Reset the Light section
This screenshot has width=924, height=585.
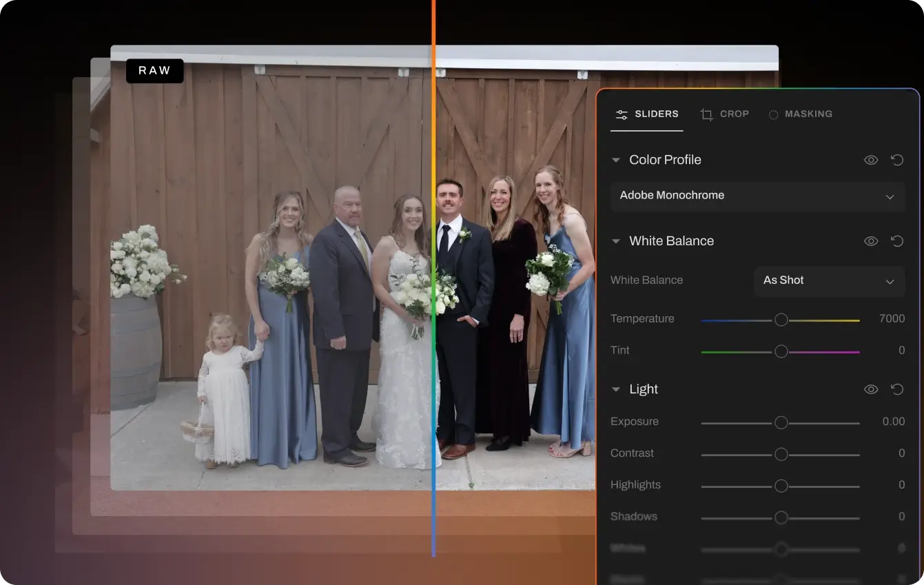[x=896, y=389]
